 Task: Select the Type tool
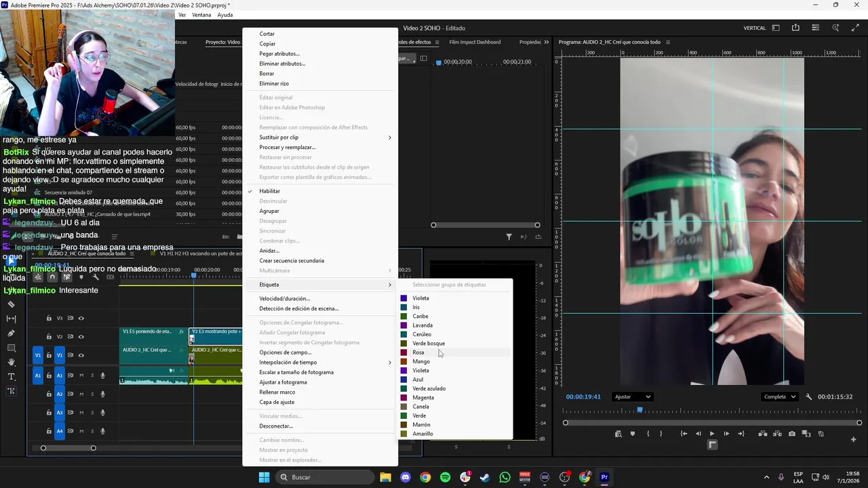pos(11,377)
